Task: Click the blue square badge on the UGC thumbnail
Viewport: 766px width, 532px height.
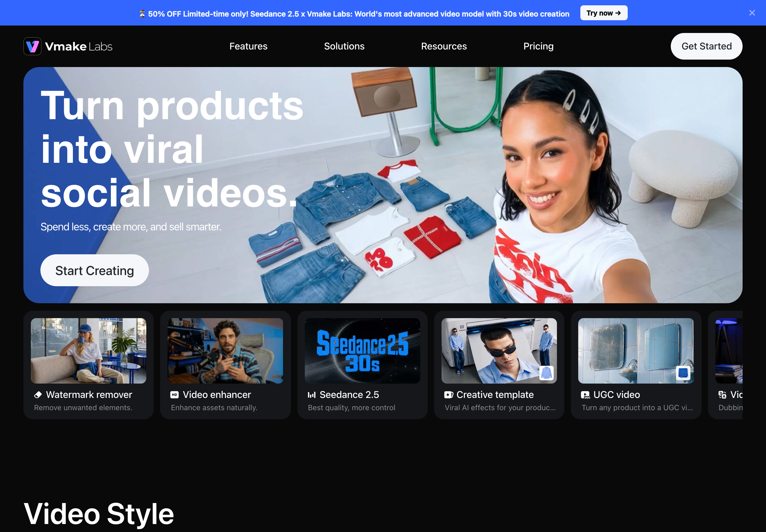Action: (x=683, y=373)
